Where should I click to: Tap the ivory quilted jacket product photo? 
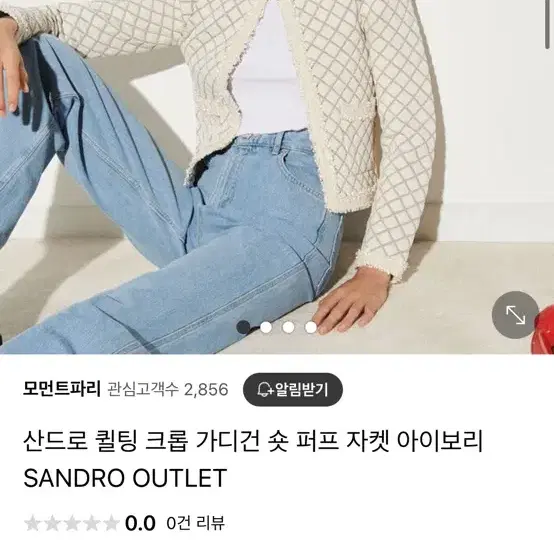pos(277,177)
